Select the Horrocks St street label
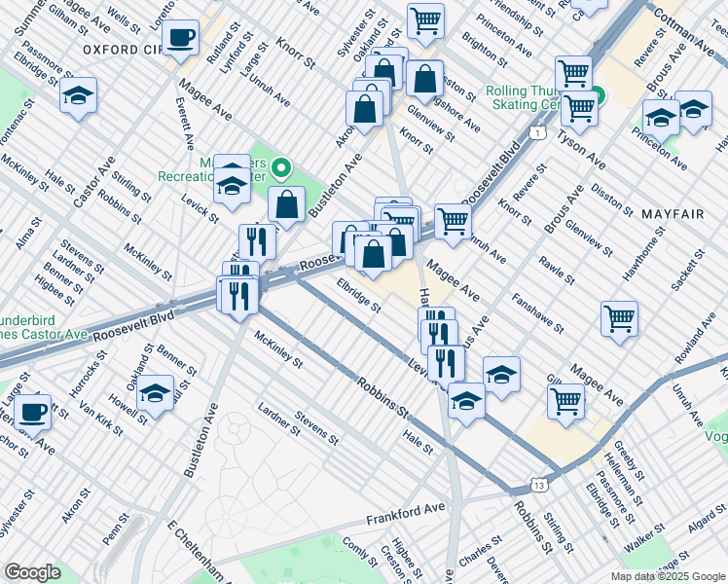This screenshot has height=584, width=728. pos(89,374)
